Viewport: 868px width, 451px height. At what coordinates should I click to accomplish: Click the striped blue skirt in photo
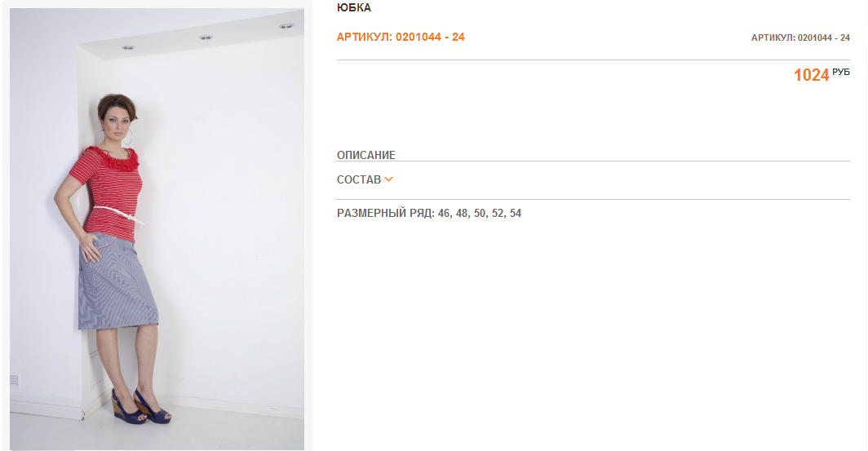coord(118,282)
